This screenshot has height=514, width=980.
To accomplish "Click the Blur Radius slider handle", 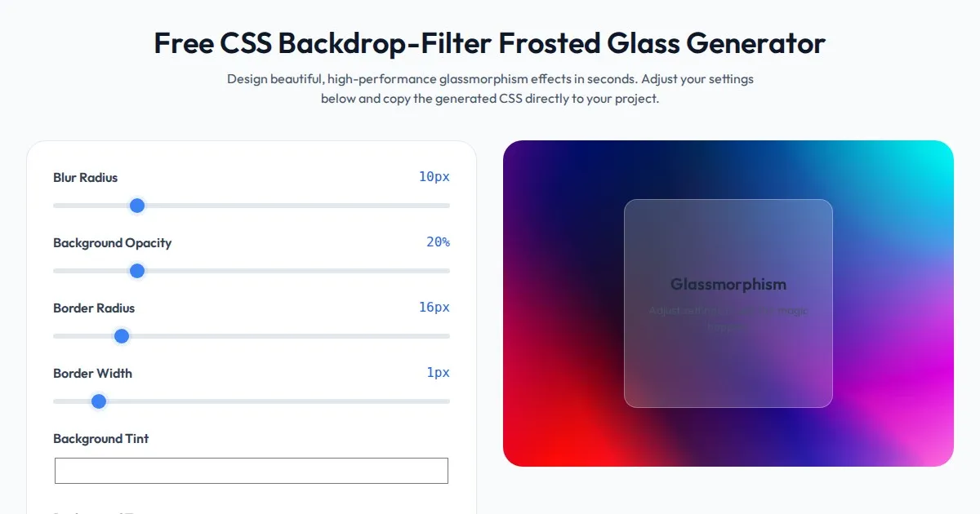I will coord(137,206).
